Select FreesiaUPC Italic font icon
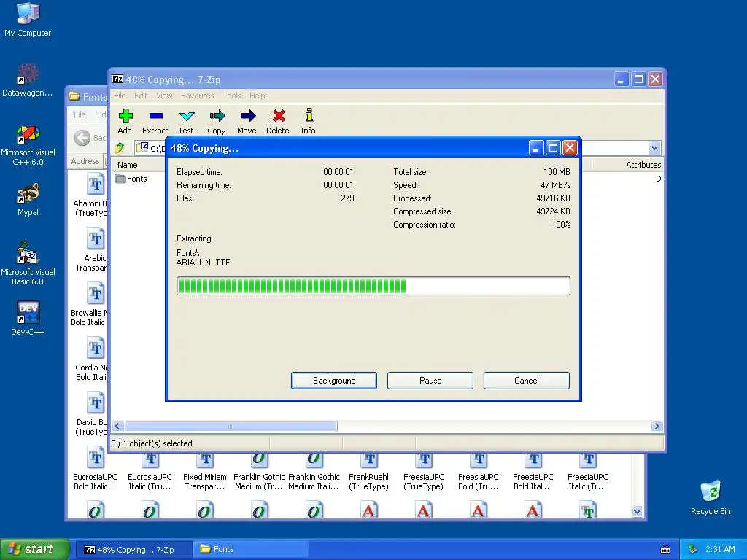Image resolution: width=747 pixels, height=560 pixels. pyautogui.click(x=587, y=472)
